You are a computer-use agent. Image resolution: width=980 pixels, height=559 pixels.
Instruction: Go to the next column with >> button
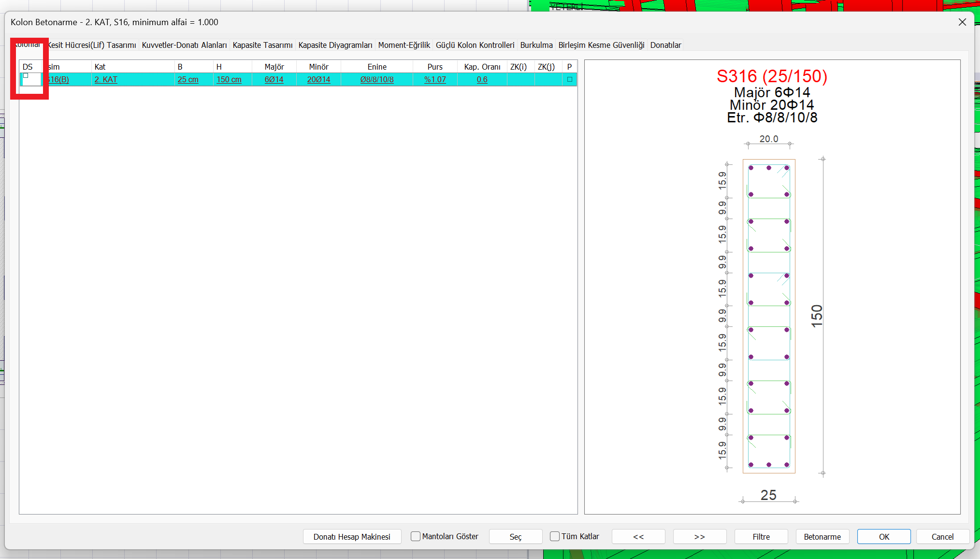pyautogui.click(x=699, y=537)
